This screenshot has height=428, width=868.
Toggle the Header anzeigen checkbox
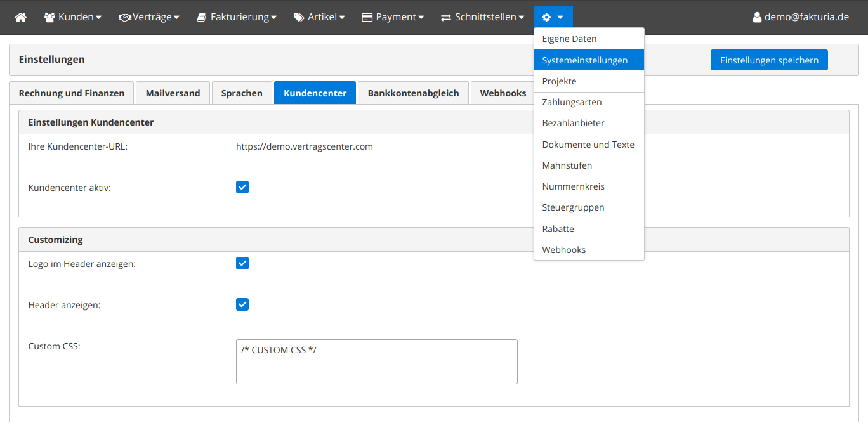coord(242,304)
